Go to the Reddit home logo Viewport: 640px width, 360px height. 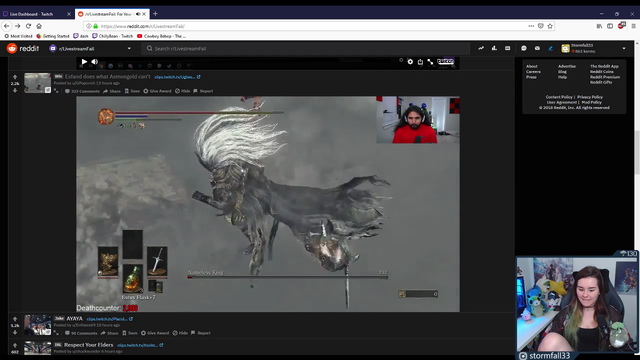pos(23,49)
